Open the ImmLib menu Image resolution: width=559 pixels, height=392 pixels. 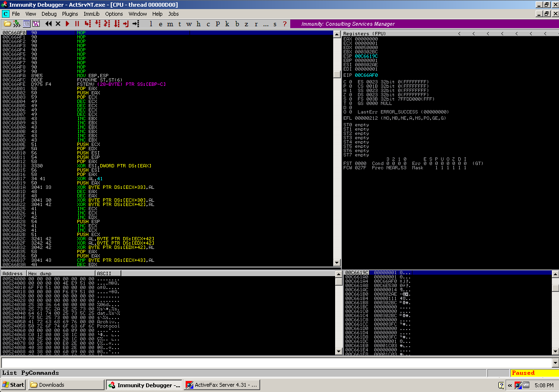[x=92, y=14]
